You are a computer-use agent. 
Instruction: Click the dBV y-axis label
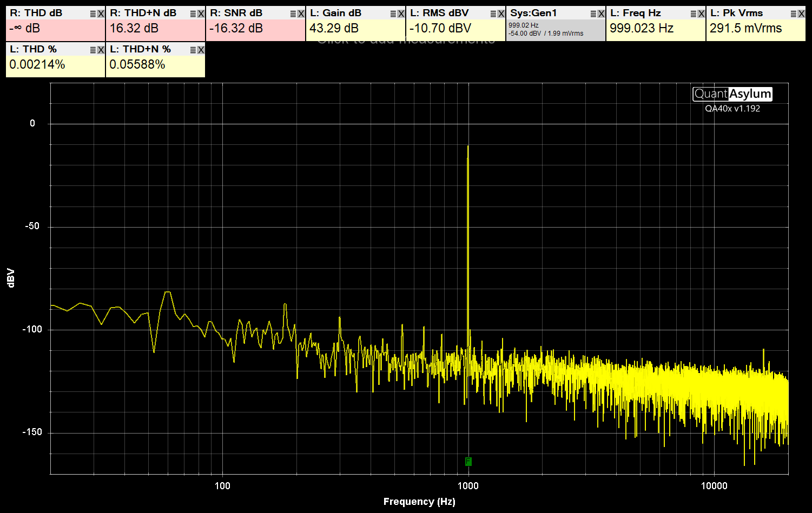pos(11,277)
